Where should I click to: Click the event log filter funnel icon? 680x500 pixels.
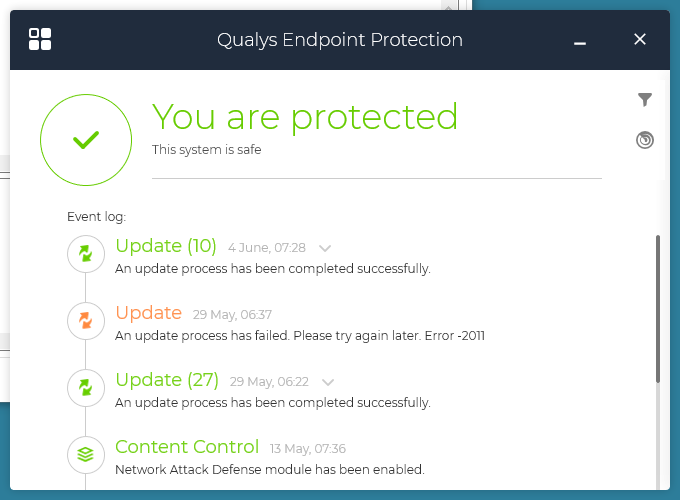(645, 99)
